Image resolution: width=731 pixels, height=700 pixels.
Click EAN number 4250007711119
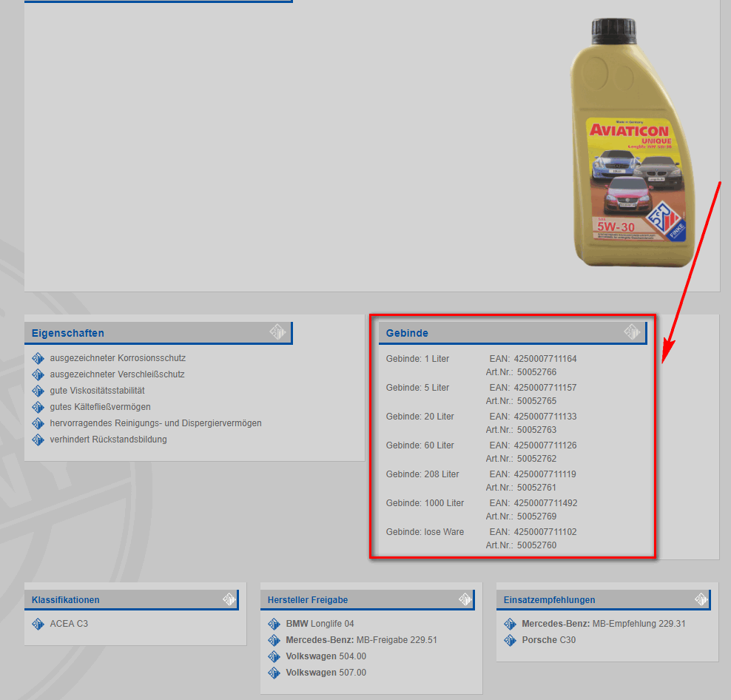click(x=545, y=474)
